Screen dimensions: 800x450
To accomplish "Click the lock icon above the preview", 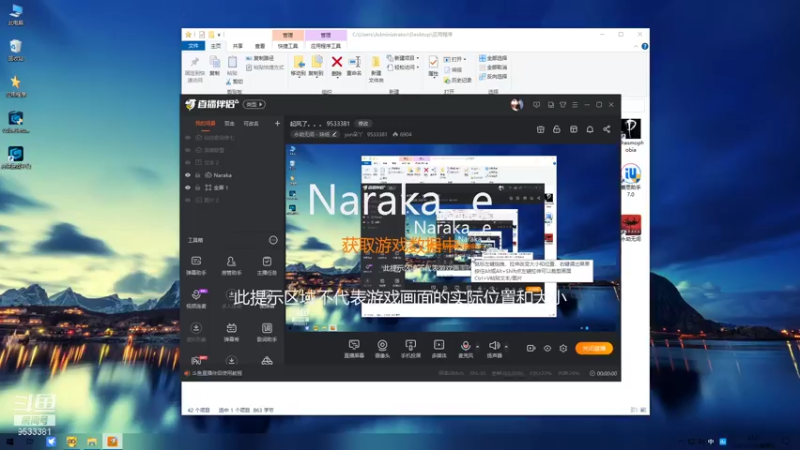I will 557,129.
